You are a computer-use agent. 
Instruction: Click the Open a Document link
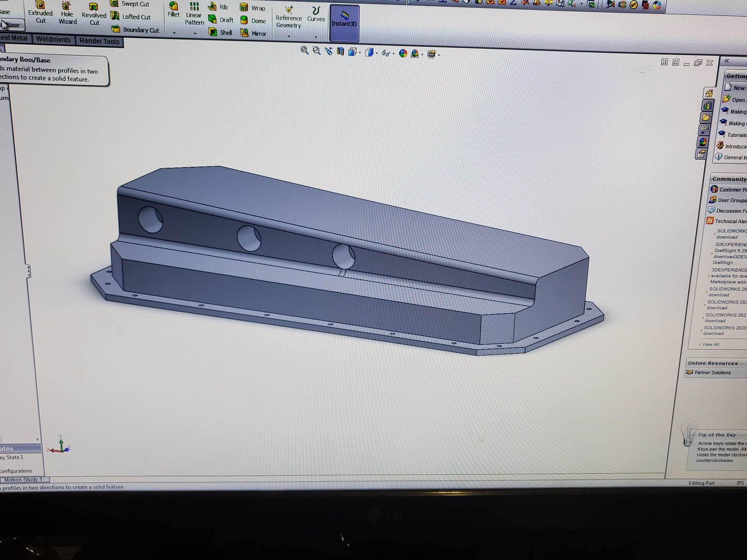pyautogui.click(x=734, y=100)
